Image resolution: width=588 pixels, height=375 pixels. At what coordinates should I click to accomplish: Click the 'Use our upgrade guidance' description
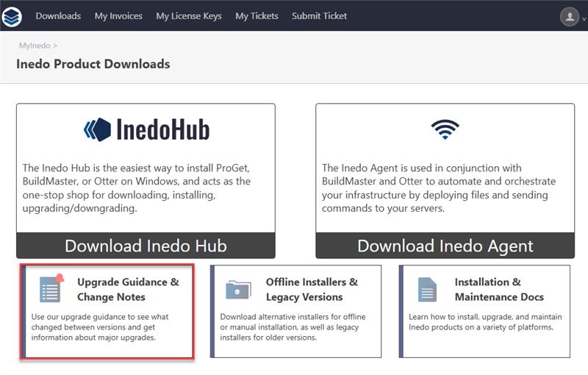(x=100, y=327)
